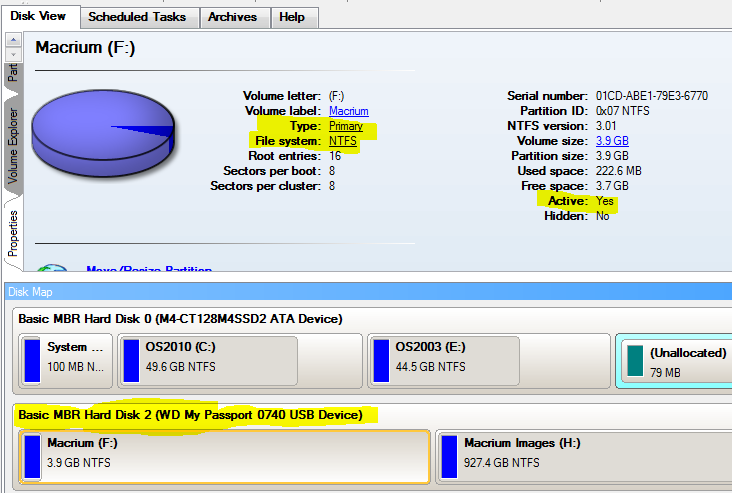The image size is (732, 493).
Task: Click the 3.9 GB volume size link
Action: click(612, 141)
